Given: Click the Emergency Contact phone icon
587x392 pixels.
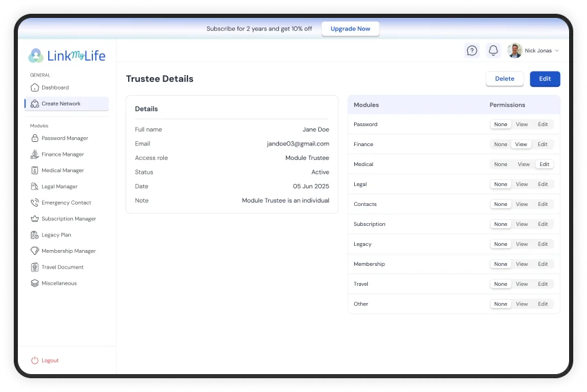Looking at the screenshot, I should click(35, 203).
